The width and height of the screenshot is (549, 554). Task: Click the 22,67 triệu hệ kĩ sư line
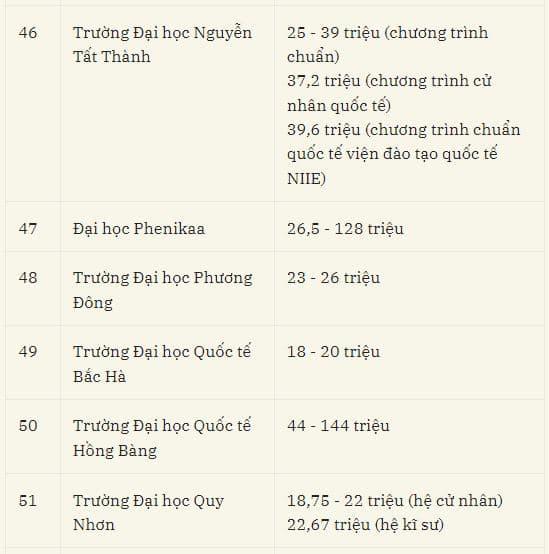click(365, 525)
